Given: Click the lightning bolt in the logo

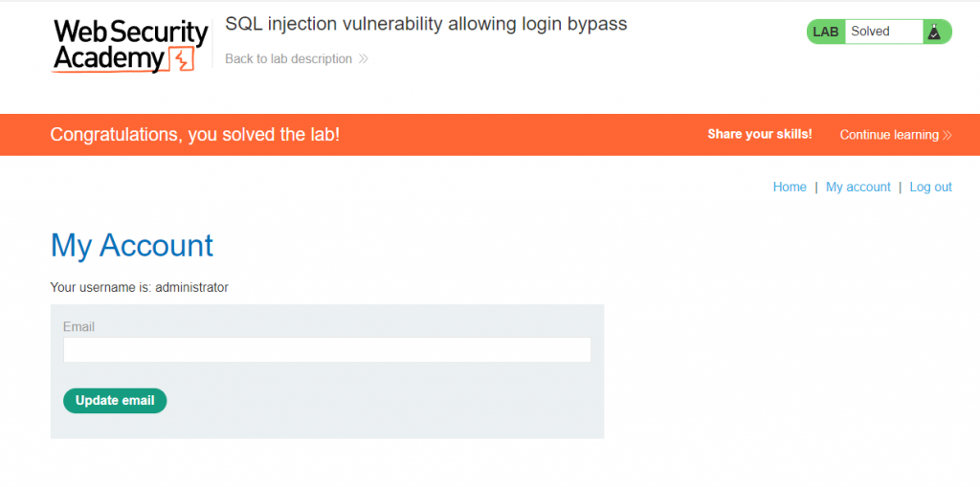Looking at the screenshot, I should 182,60.
